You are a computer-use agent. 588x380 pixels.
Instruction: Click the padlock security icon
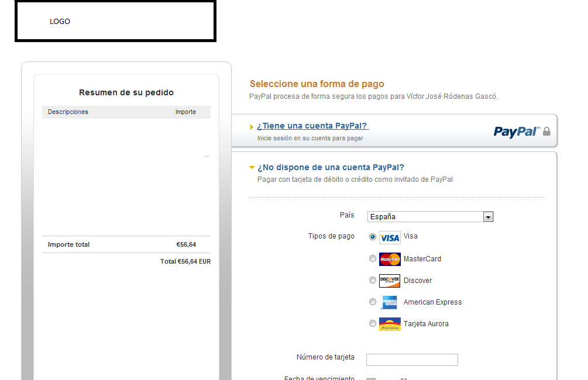click(547, 132)
